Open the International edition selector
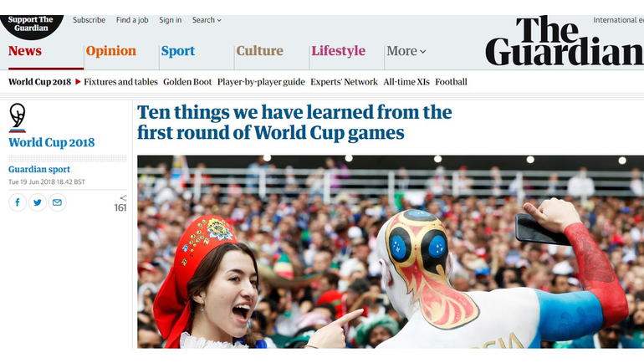Viewport: 644px width, 363px height. pyautogui.click(x=618, y=20)
